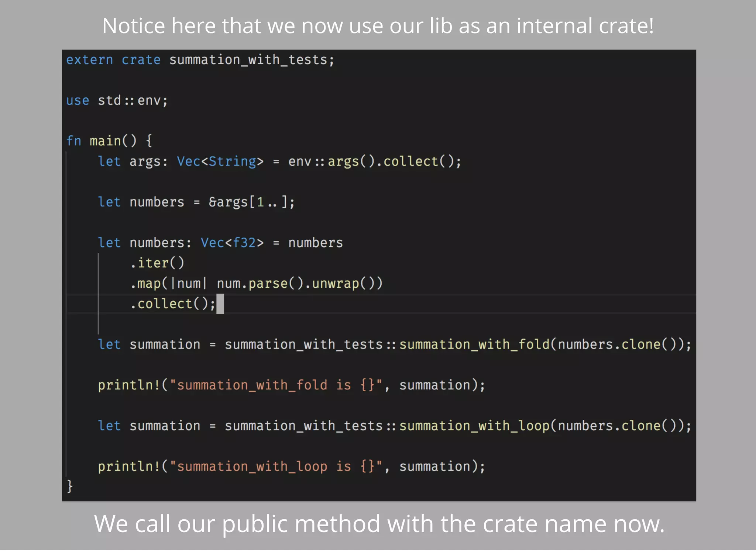Click the closing brace of main
The width and height of the screenshot is (756, 551).
70,486
